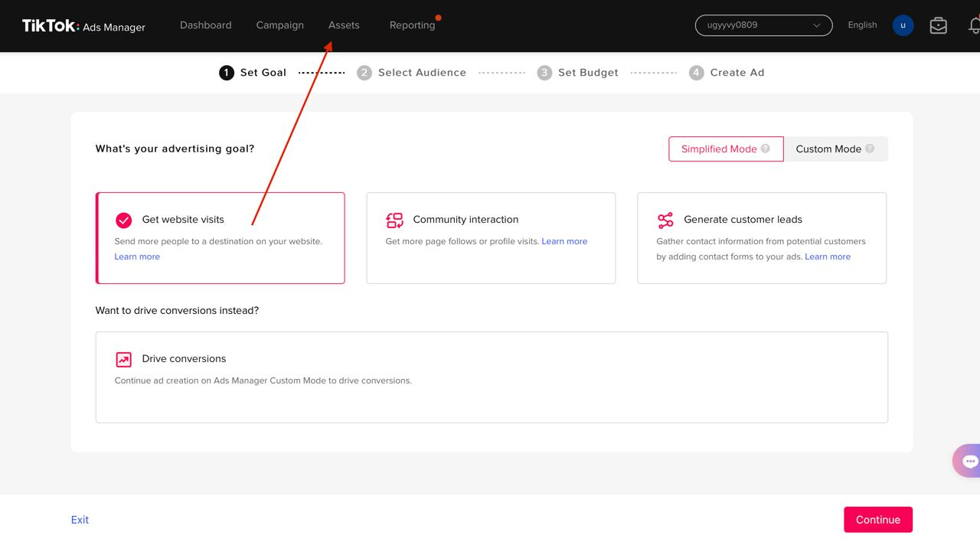Open the briefcase business center icon
Screen dimensions: 980x542
pos(938,25)
